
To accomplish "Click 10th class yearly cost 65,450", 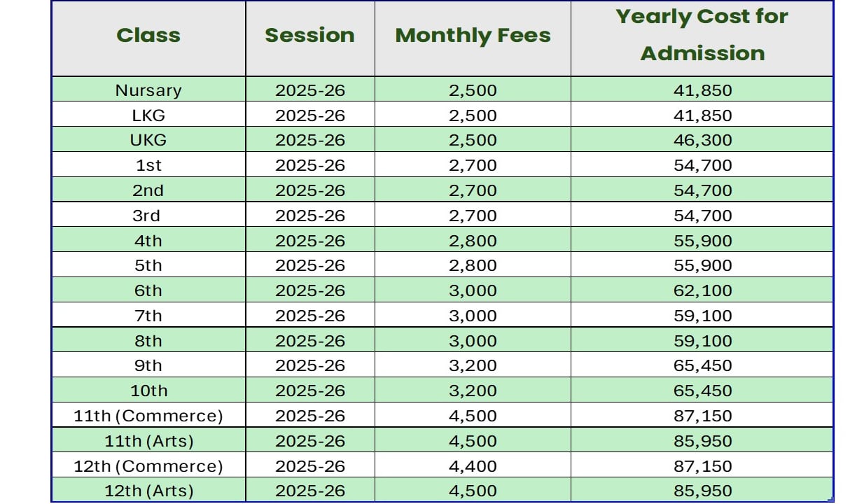I will point(702,391).
